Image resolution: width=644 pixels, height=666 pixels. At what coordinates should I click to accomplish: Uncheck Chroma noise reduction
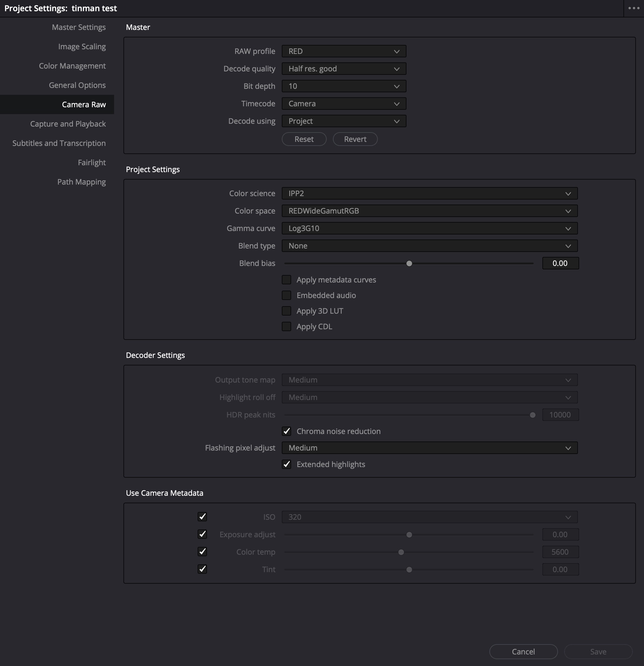(x=286, y=431)
